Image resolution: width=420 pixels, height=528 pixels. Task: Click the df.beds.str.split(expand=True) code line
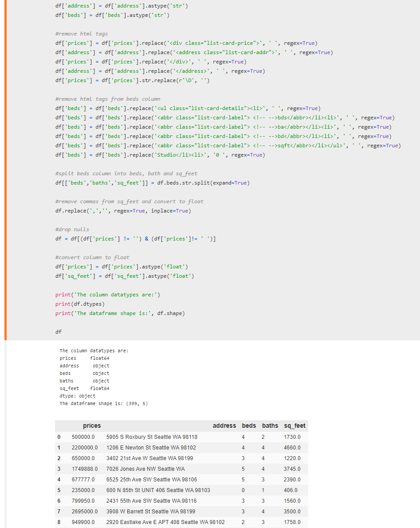pyautogui.click(x=153, y=183)
